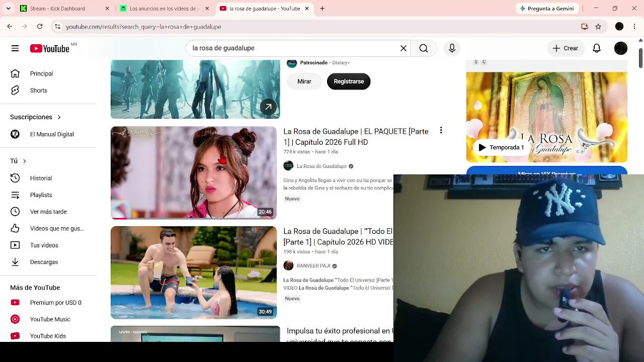Open YouTube Kids sidebar icon
The height and width of the screenshot is (362, 644).
point(15,336)
